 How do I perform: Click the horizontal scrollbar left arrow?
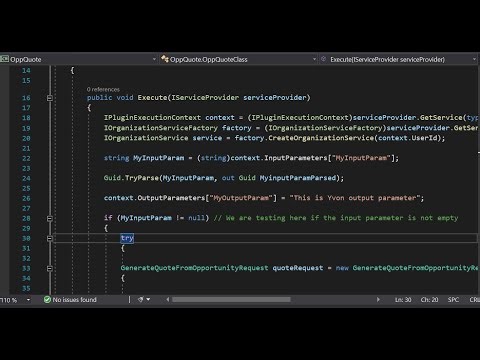168,300
